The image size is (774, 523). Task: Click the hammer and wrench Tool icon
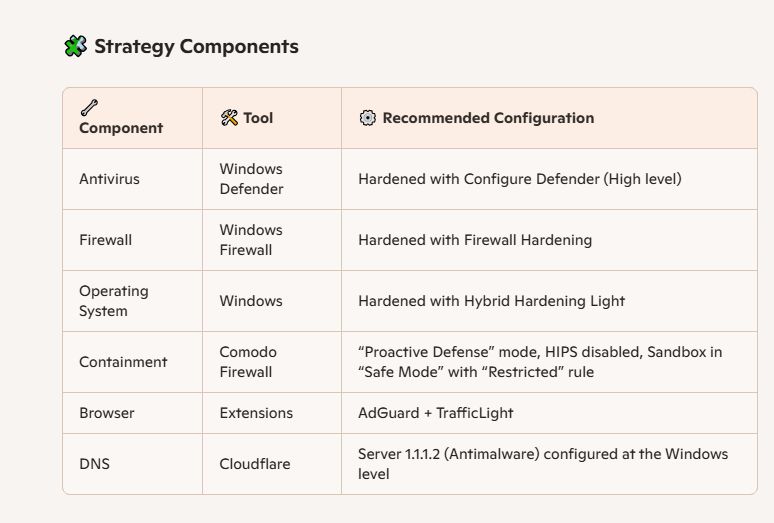click(x=229, y=117)
